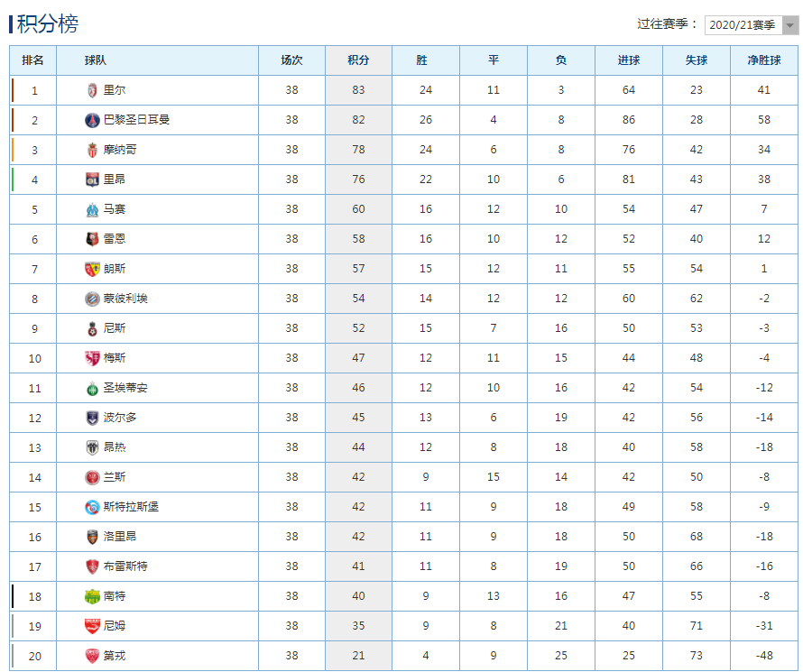
Task: Click the dropdown arrow beside 2020/21赛季
Action: tap(789, 25)
